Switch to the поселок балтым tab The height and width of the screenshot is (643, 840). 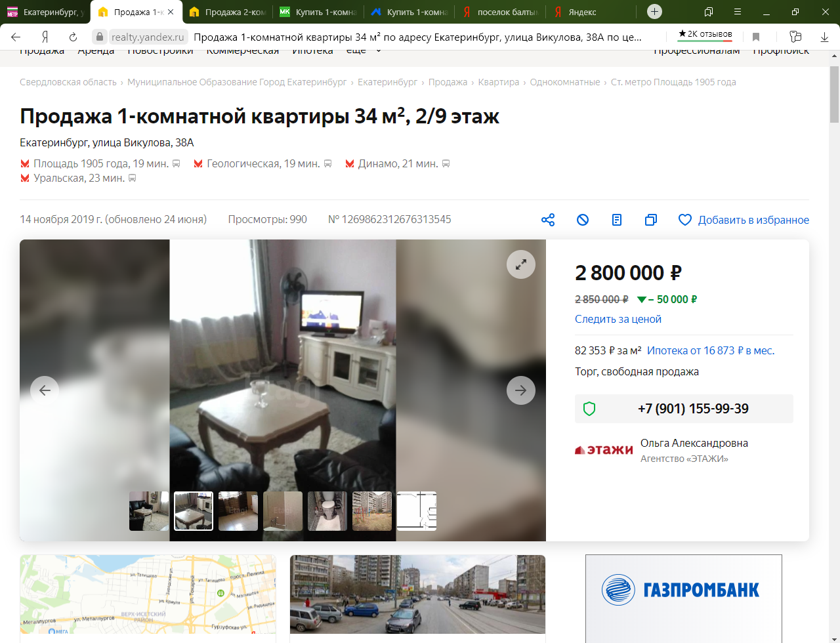tap(501, 12)
